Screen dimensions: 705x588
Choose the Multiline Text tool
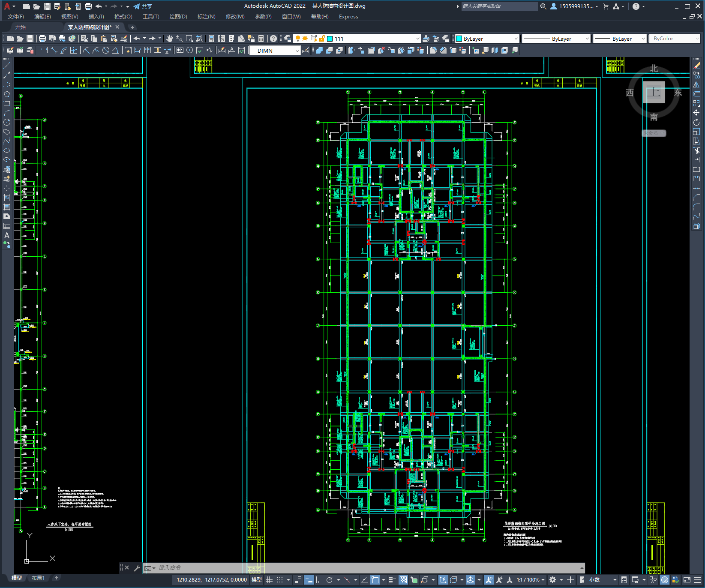7,235
